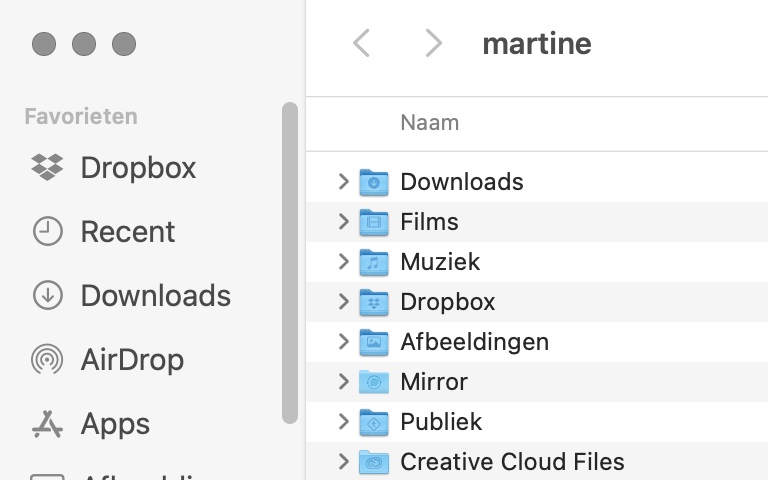Click the martine window title

pyautogui.click(x=537, y=43)
